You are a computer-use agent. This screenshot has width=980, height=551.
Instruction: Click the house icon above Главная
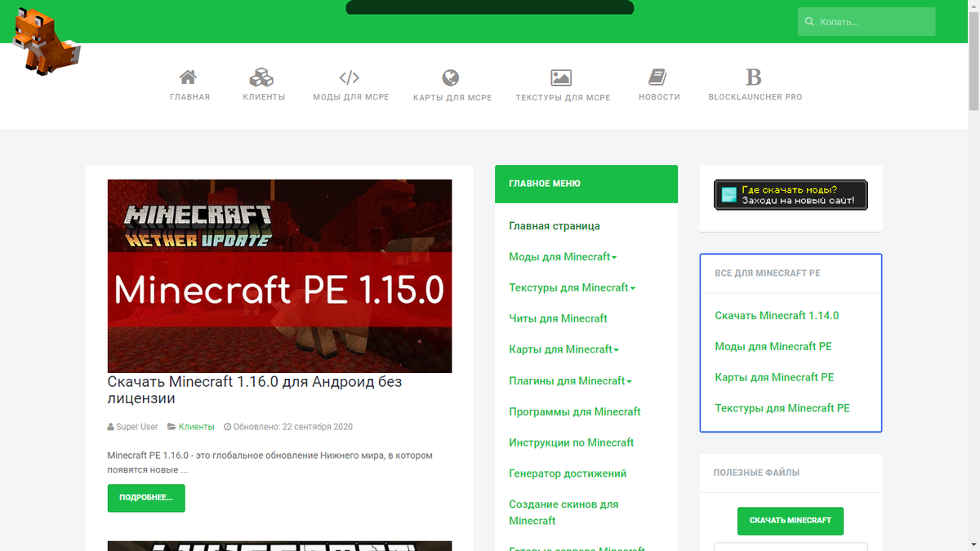click(x=188, y=78)
